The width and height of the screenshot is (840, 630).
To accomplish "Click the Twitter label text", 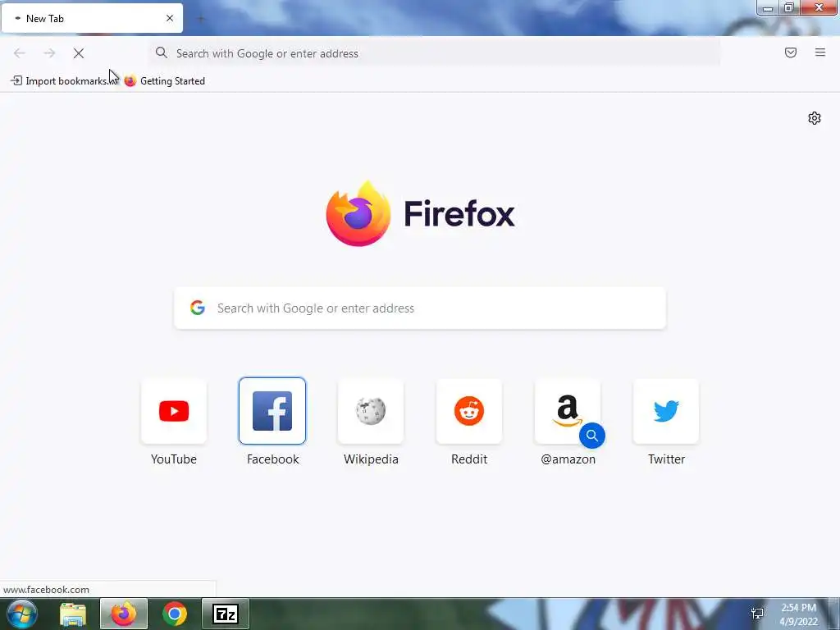I will click(666, 459).
